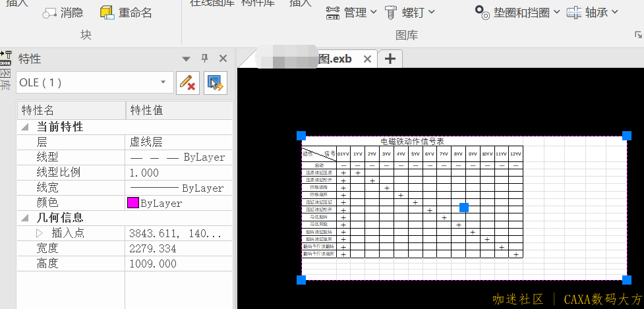Collapse the 几何信息 section

25,218
